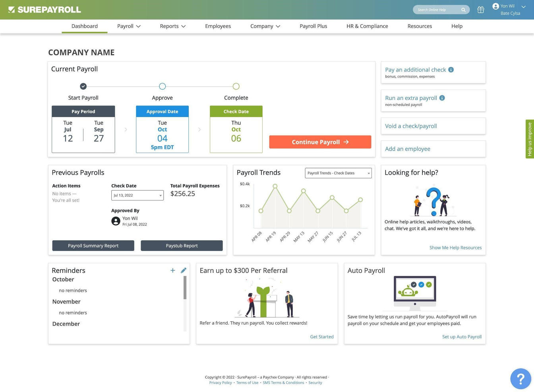Click the APR 19 trend data point

(x=275, y=186)
